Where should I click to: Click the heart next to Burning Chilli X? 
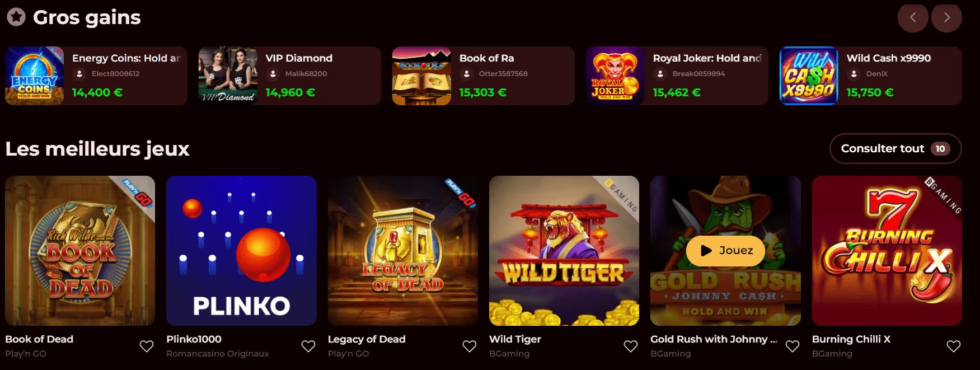(x=954, y=346)
